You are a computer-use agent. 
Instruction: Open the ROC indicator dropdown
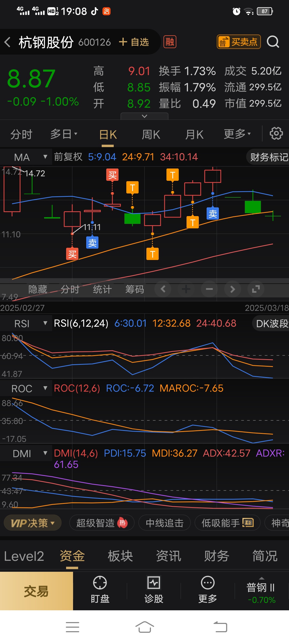point(26,388)
